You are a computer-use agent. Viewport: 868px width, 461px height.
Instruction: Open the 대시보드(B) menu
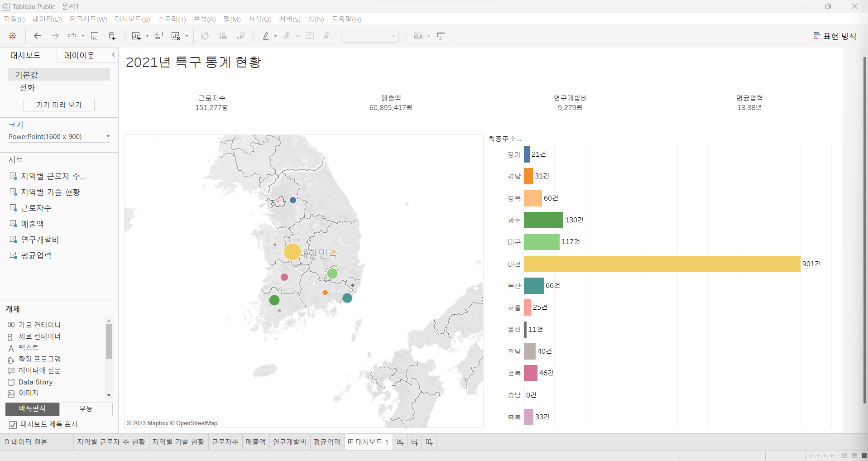coord(132,19)
